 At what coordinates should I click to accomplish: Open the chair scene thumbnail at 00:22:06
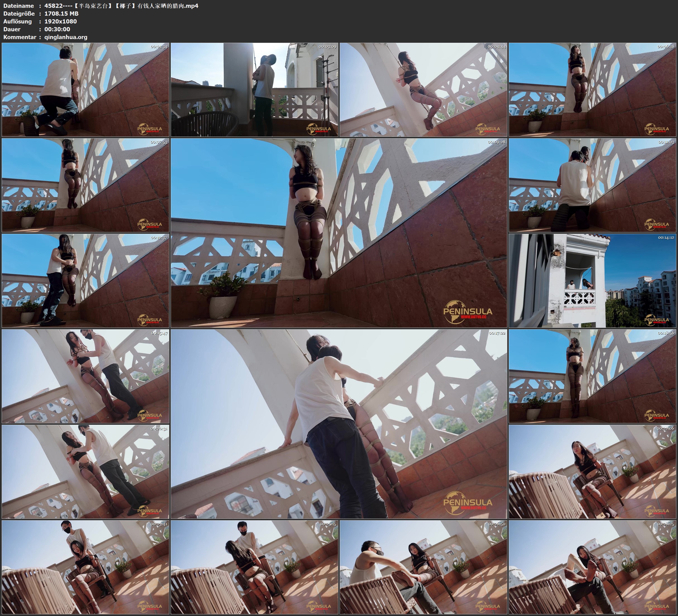(x=592, y=471)
